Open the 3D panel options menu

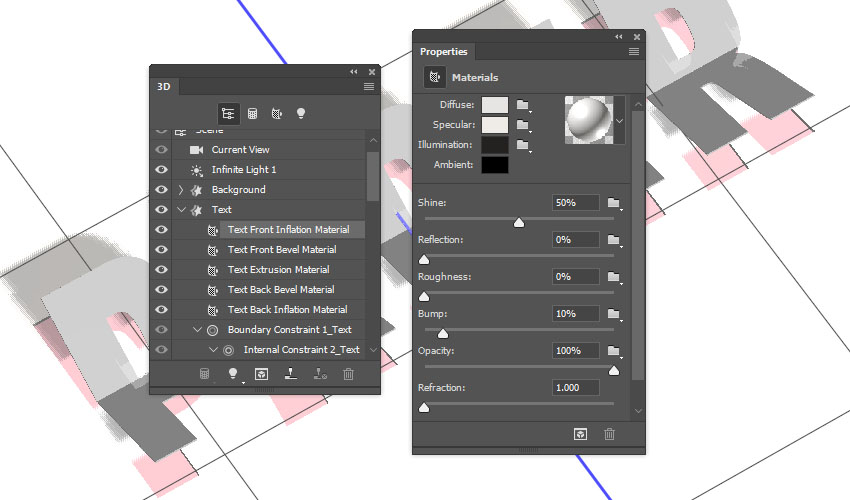tap(369, 86)
